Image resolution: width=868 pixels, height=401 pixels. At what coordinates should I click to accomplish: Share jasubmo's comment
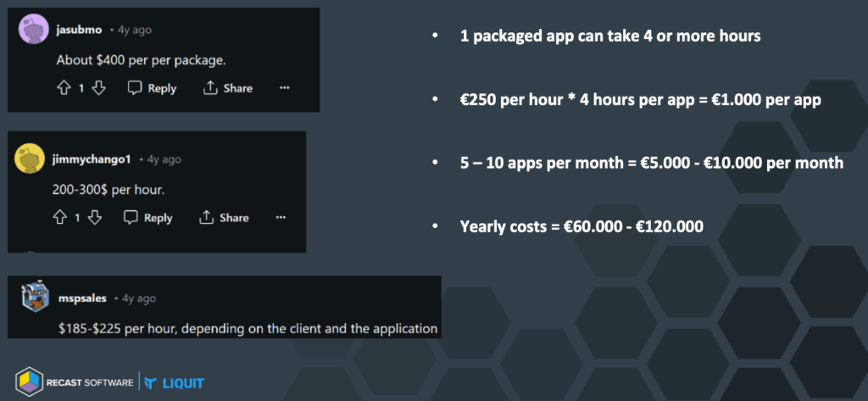point(228,88)
